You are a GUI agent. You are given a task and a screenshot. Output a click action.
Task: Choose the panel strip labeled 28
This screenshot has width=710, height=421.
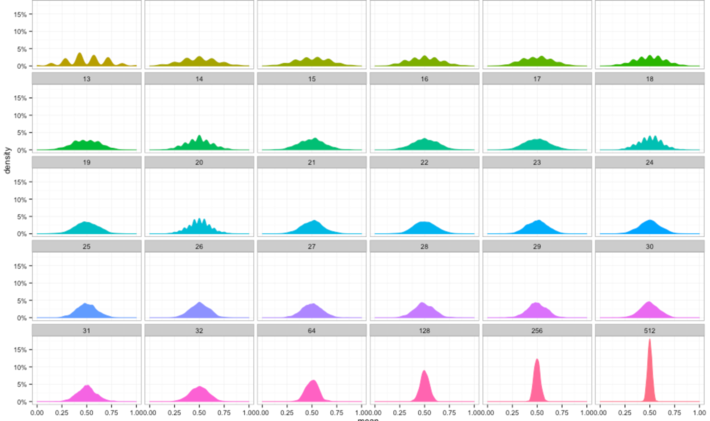point(424,247)
